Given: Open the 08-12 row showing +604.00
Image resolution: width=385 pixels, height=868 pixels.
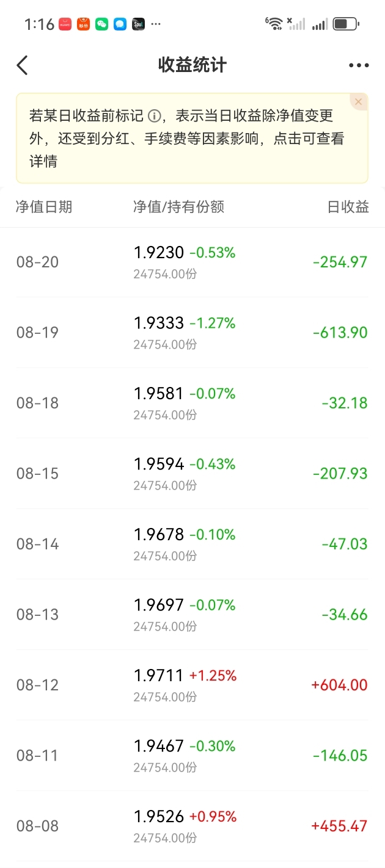Looking at the screenshot, I should (x=193, y=685).
